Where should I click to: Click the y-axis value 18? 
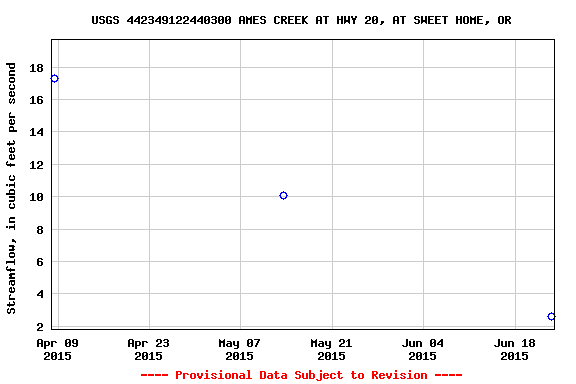(x=36, y=68)
